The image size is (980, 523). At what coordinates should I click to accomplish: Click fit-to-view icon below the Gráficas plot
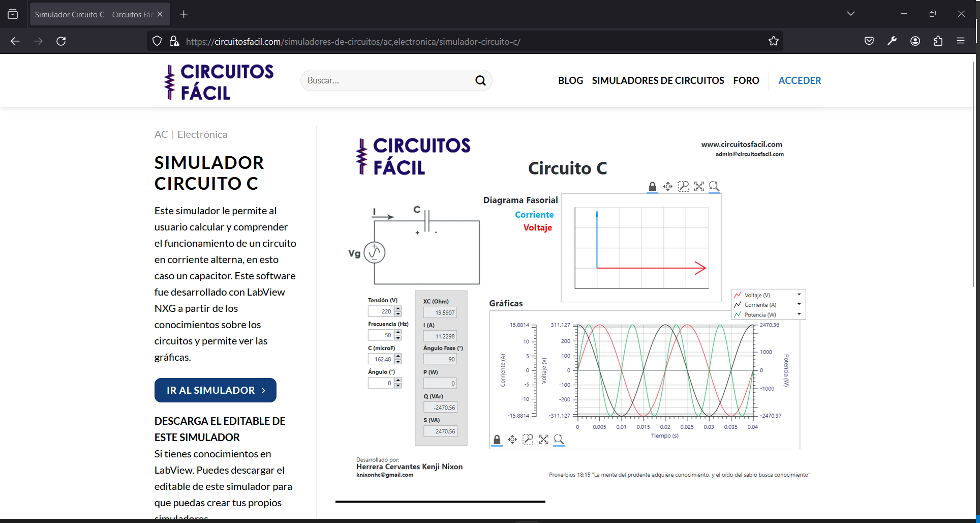click(543, 440)
